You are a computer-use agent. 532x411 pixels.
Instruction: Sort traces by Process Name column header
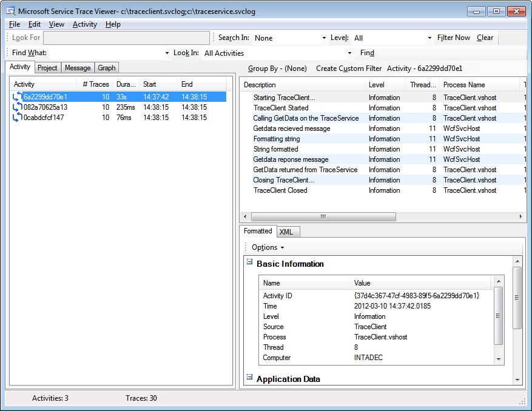tap(479, 85)
